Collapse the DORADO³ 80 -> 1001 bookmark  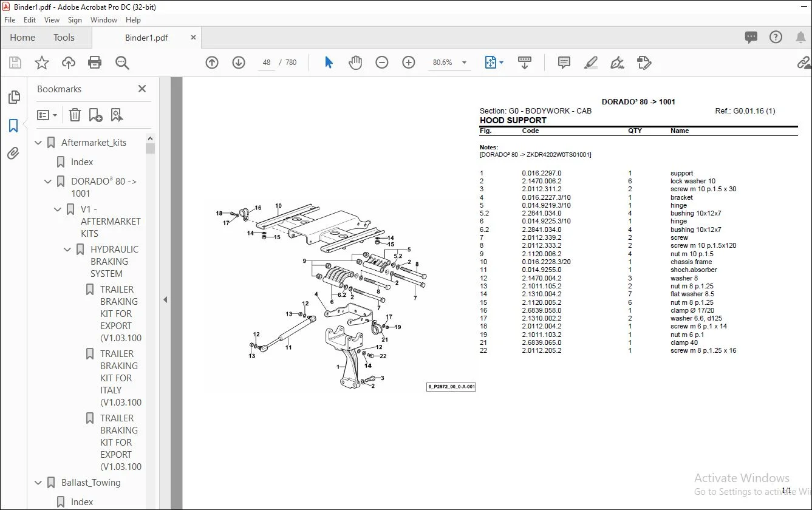[49, 182]
